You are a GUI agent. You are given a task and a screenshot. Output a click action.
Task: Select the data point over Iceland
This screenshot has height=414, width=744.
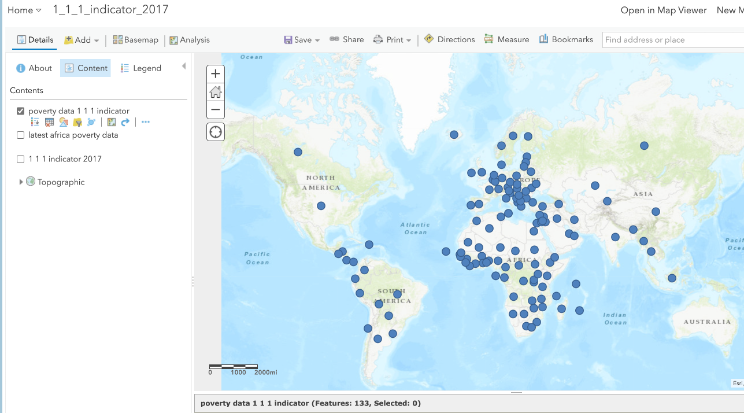tap(454, 135)
